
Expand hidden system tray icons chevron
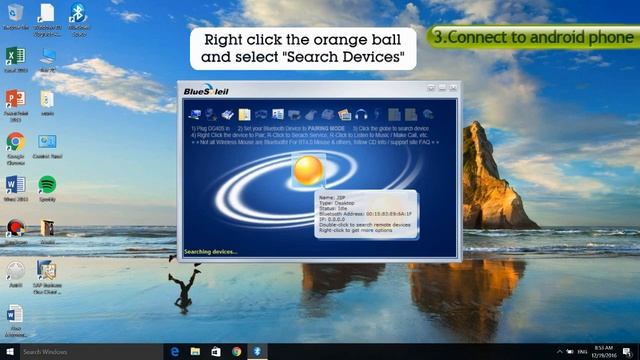[560, 351]
